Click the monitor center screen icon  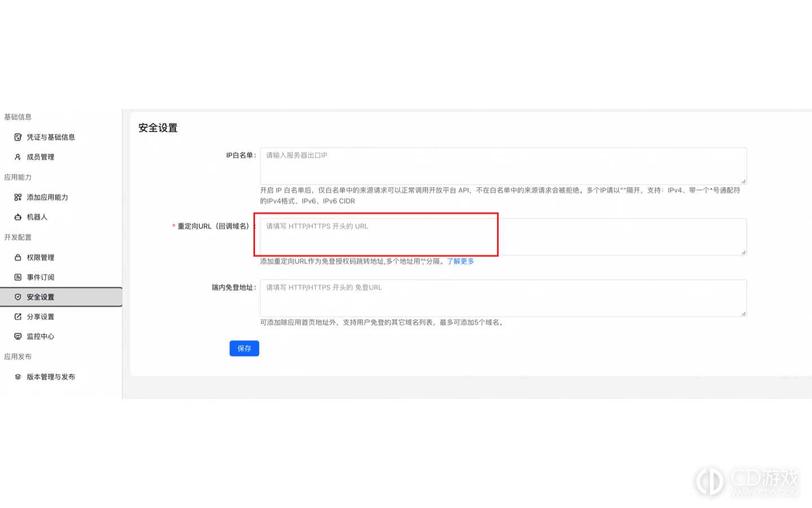[18, 336]
